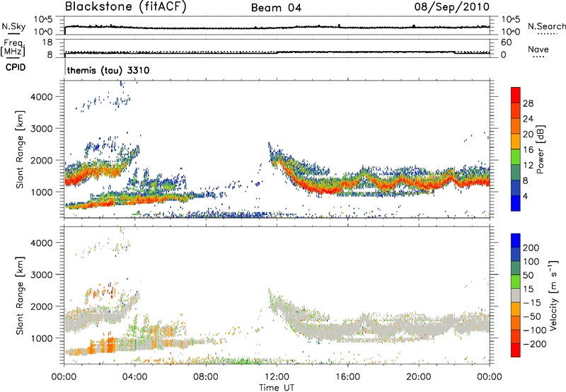Click the "Beam 04" heading
Viewport: 566px width, 392px height.
point(276,8)
